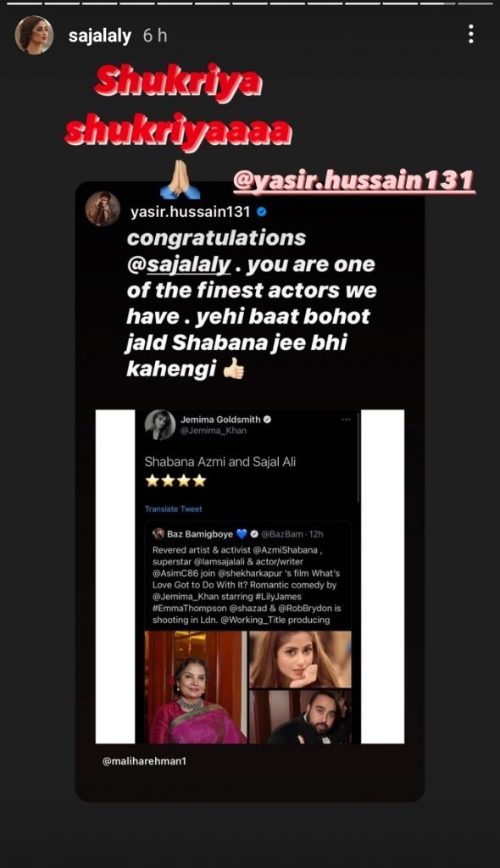This screenshot has width=500, height=868.
Task: Tap the story progress bar at top
Action: pos(250,3)
